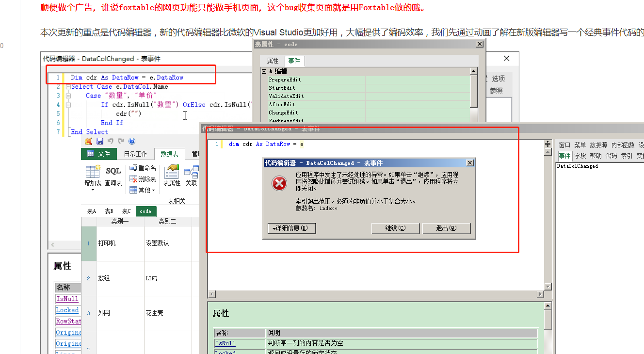Click the Foxtable logo icon in quick access bar
Viewport: 644px width, 354px height.
point(89,141)
